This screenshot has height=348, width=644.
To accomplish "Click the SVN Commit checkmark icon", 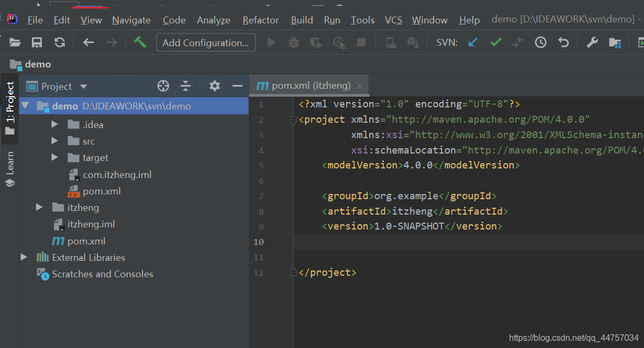I will (x=496, y=43).
